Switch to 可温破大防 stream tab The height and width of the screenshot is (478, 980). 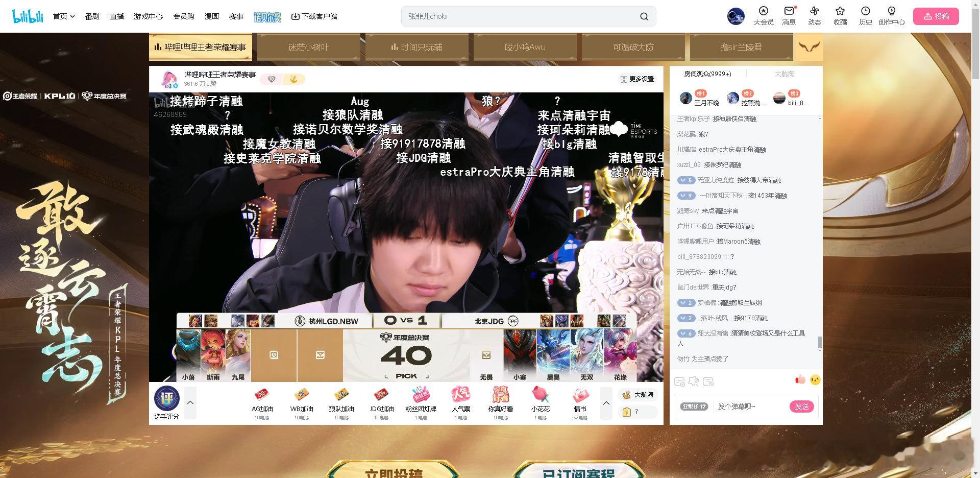[633, 47]
